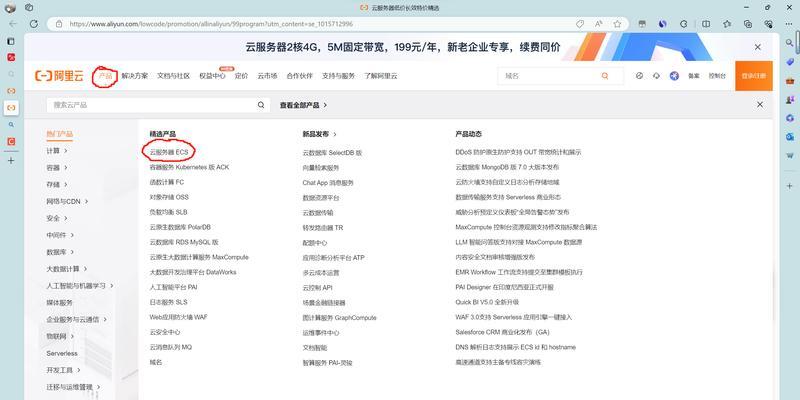800x400 pixels.
Task: Open the briefcase Tools icon in sidebar
Action: coord(790,81)
